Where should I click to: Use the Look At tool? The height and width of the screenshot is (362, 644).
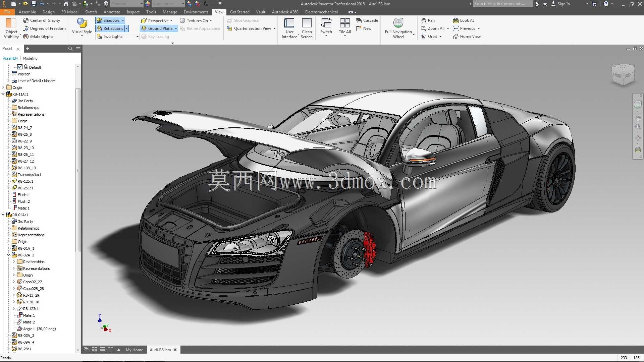click(x=463, y=20)
